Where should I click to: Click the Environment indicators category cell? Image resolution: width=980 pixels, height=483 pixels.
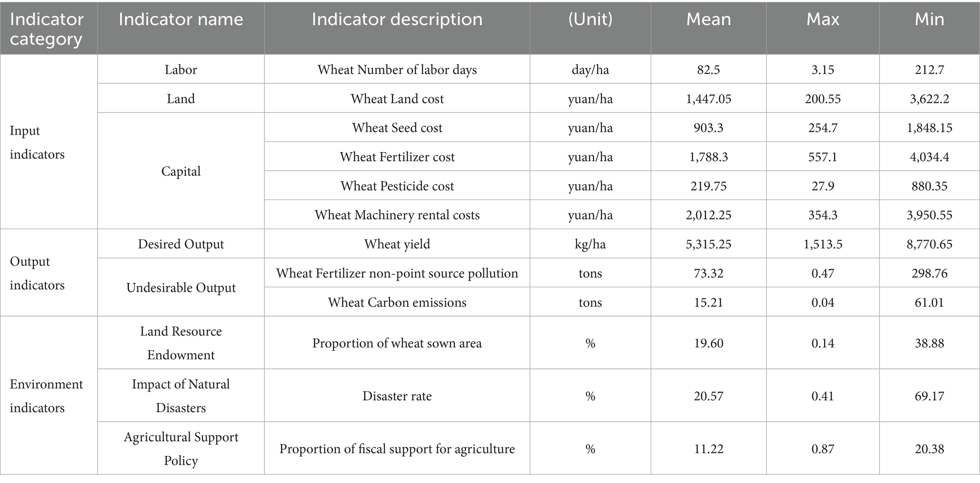[x=49, y=396]
